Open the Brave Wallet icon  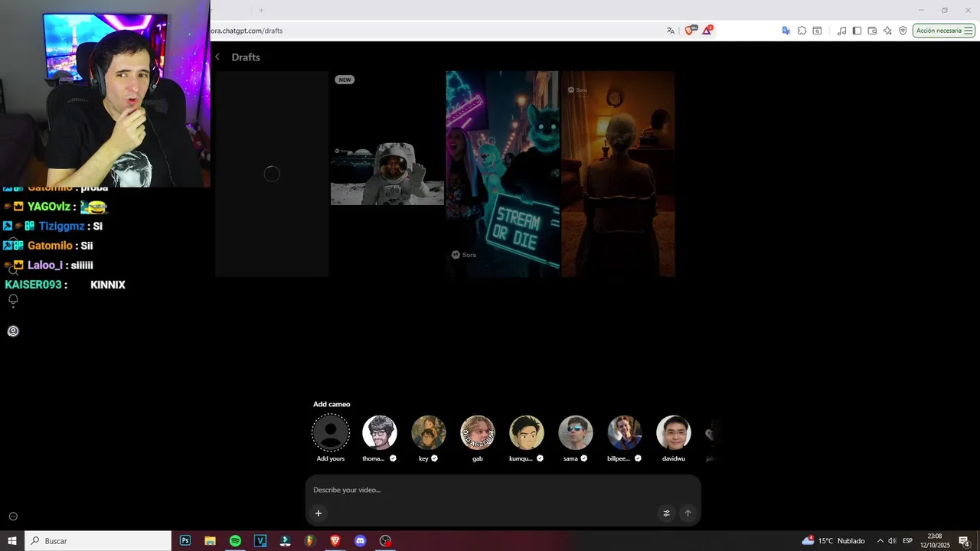[872, 31]
